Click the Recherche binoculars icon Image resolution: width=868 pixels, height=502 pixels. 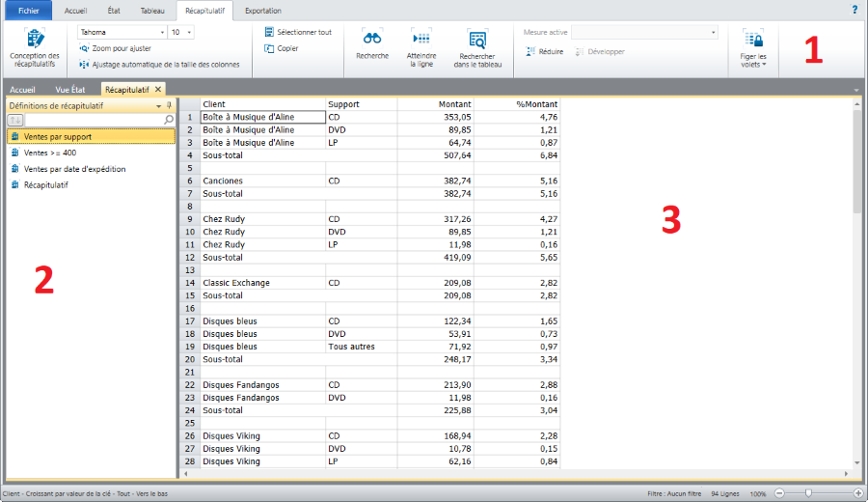(x=372, y=39)
